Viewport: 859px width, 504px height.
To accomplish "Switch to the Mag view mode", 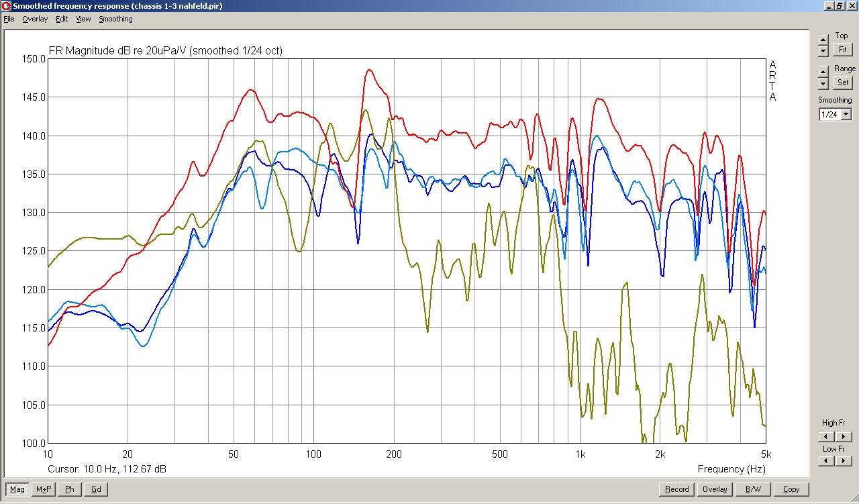I will pos(17,489).
